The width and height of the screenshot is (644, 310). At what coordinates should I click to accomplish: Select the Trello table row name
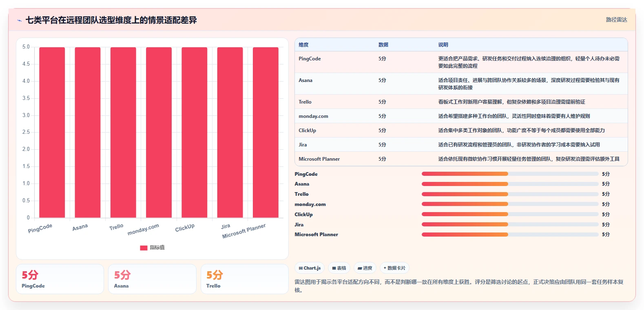pos(305,102)
